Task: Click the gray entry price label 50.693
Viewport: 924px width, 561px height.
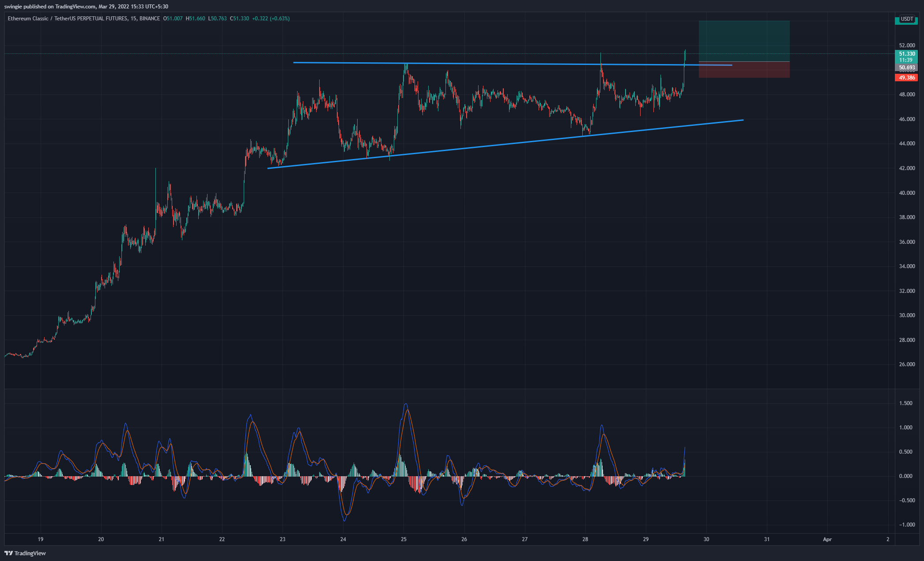Action: coord(906,68)
